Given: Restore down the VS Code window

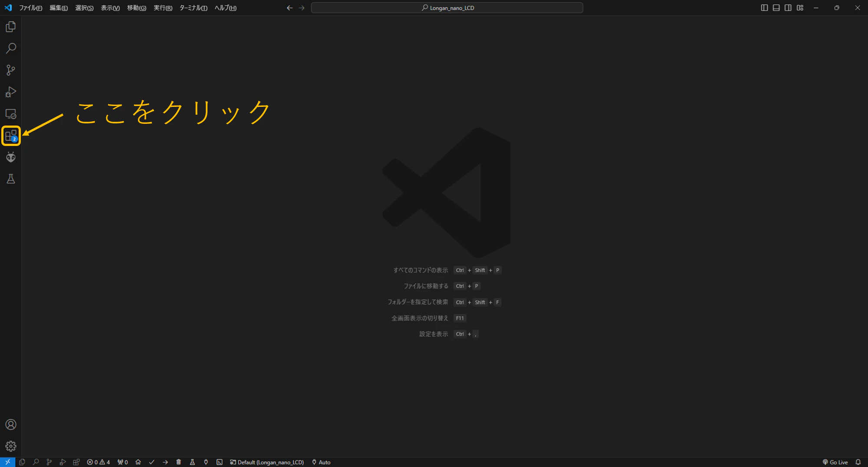Looking at the screenshot, I should 837,8.
